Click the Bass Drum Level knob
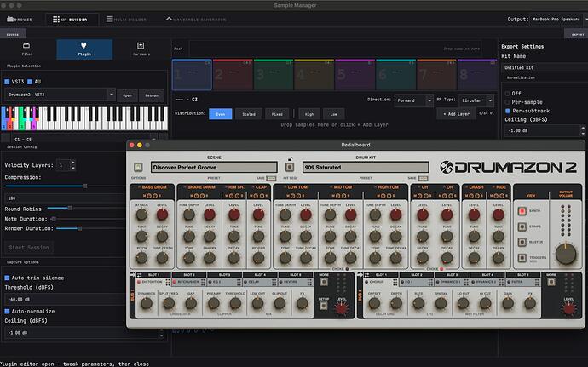Screen dimensions: 588x367 162,215
